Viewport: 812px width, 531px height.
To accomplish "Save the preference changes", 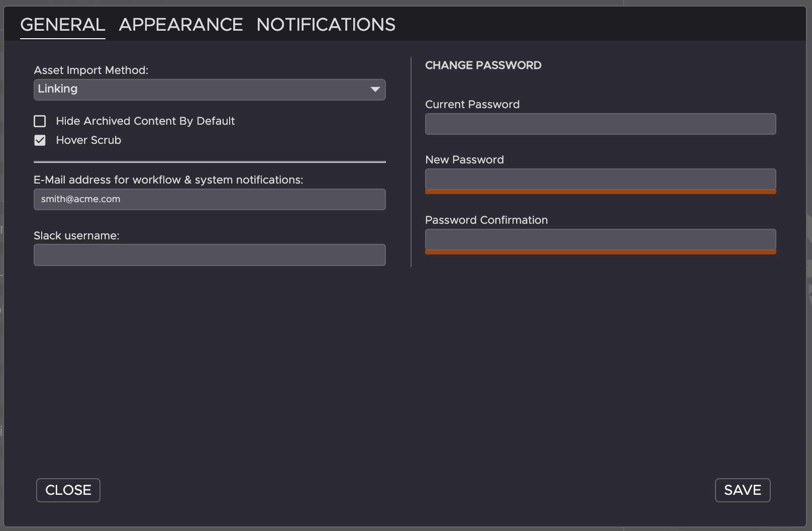I will click(x=742, y=490).
